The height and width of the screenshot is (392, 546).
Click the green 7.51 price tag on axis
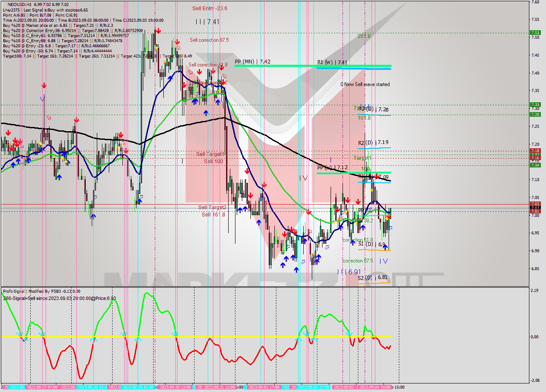(534, 32)
